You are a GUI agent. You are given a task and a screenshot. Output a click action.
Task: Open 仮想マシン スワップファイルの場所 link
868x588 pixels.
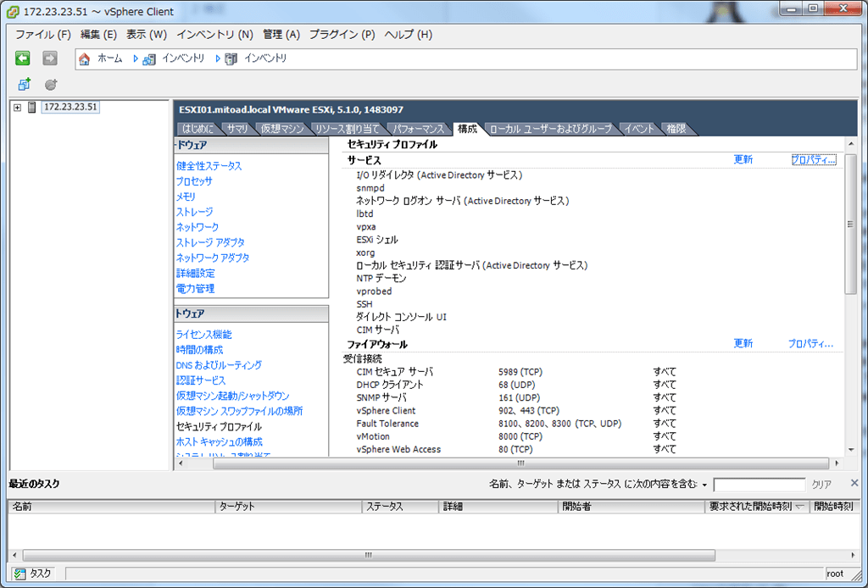[x=239, y=411]
